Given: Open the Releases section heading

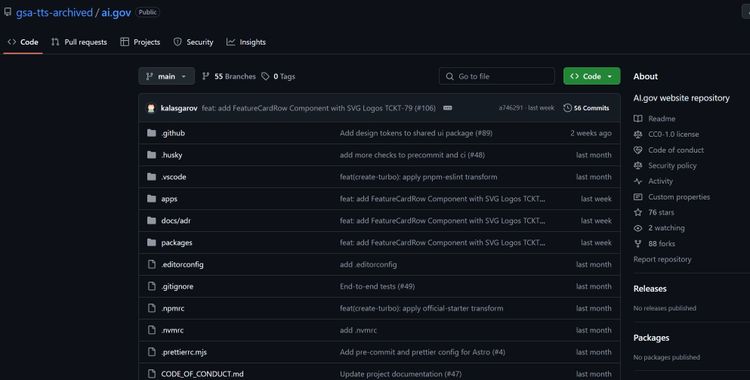Looking at the screenshot, I should (650, 289).
